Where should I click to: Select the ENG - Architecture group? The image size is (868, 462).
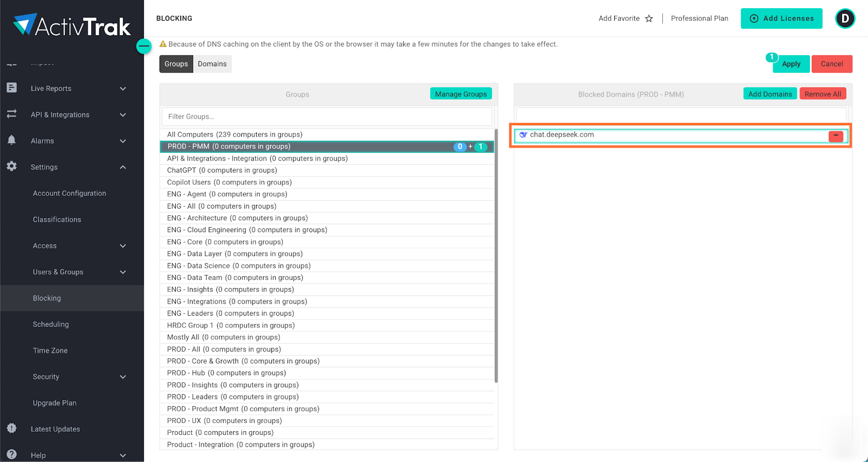pyautogui.click(x=327, y=218)
